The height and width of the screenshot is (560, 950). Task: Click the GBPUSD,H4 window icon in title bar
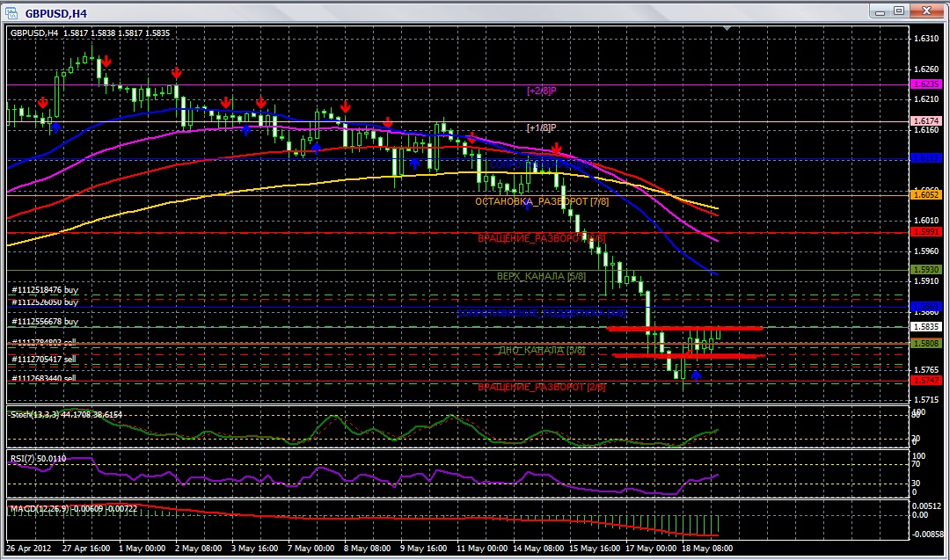13,12
